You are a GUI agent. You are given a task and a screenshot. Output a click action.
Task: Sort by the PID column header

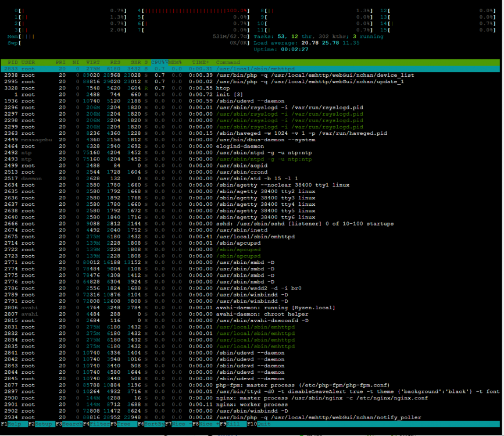tap(13, 62)
